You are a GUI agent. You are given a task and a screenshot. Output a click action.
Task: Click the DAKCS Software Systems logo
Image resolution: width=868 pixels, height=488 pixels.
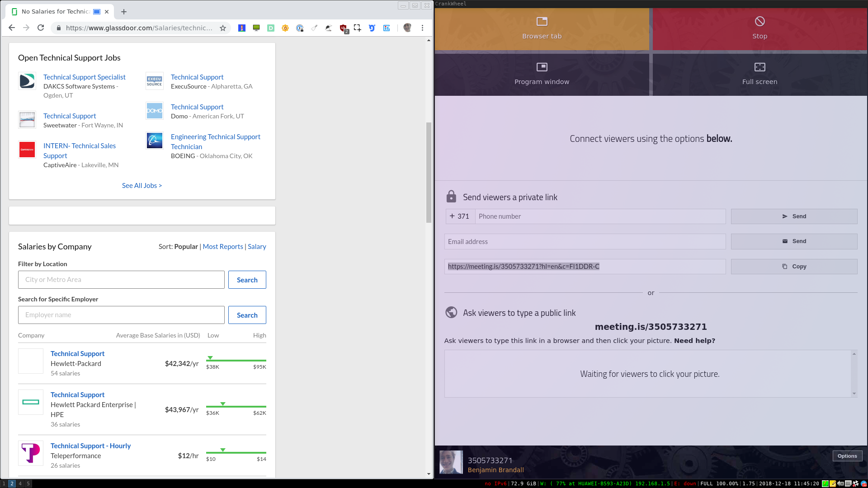pos(27,81)
